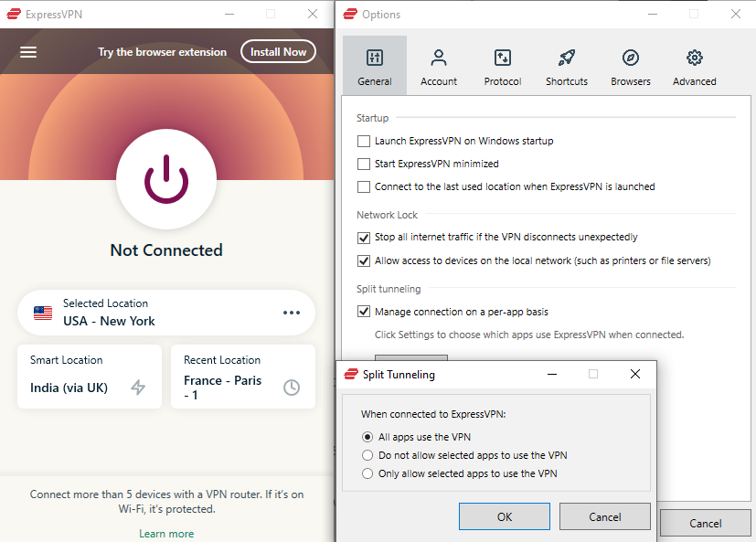Viewport: 756px width, 542px height.
Task: Click the Recent Location clock icon
Action: click(291, 388)
